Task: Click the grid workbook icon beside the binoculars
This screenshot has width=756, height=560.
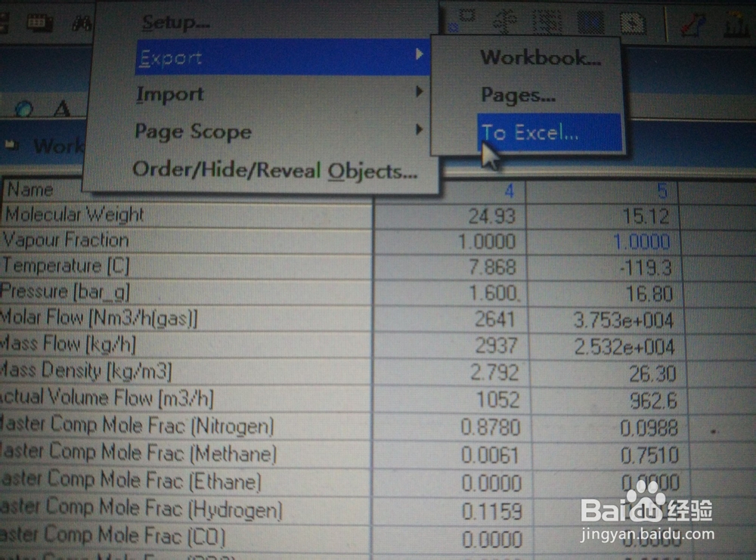Action: (x=39, y=23)
